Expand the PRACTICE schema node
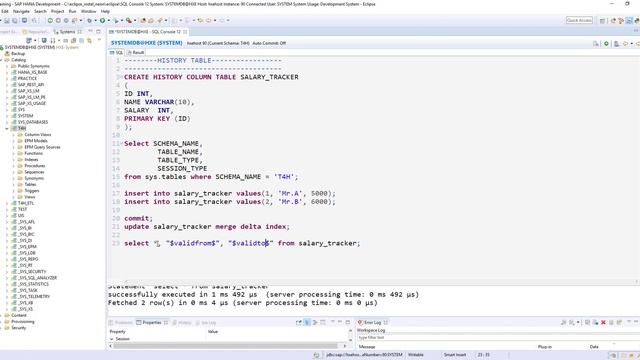This screenshot has width=640, height=360. pyautogui.click(x=7, y=78)
